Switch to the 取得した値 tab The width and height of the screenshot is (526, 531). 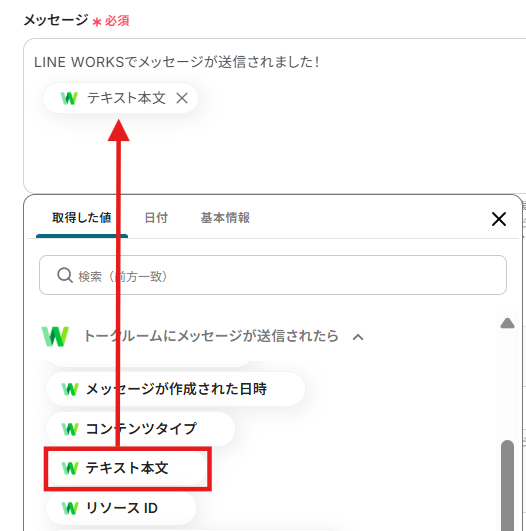pos(82,218)
